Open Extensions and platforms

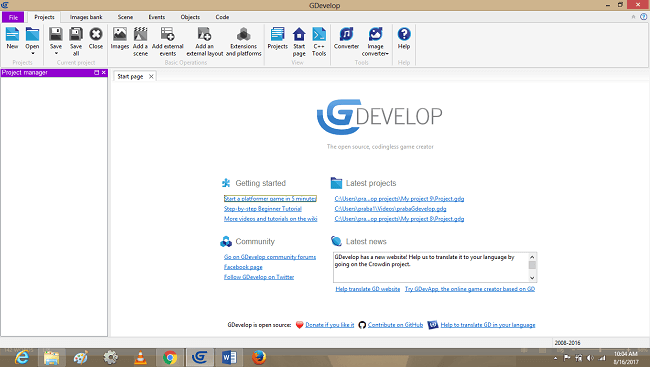click(x=244, y=41)
